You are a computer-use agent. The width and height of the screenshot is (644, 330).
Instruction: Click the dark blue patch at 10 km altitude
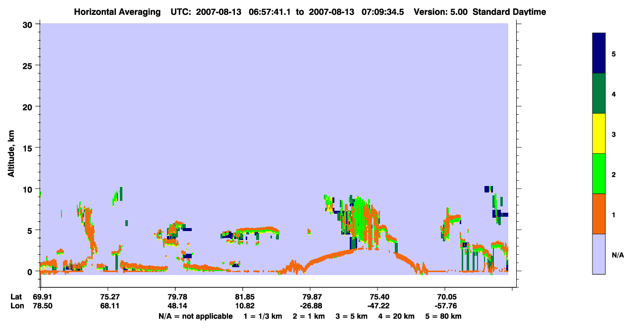487,189
